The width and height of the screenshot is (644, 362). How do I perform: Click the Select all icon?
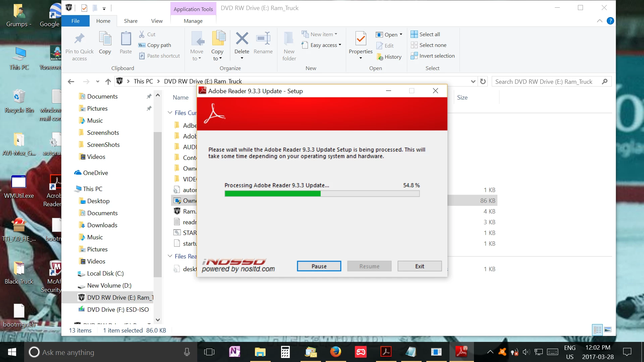(x=414, y=34)
